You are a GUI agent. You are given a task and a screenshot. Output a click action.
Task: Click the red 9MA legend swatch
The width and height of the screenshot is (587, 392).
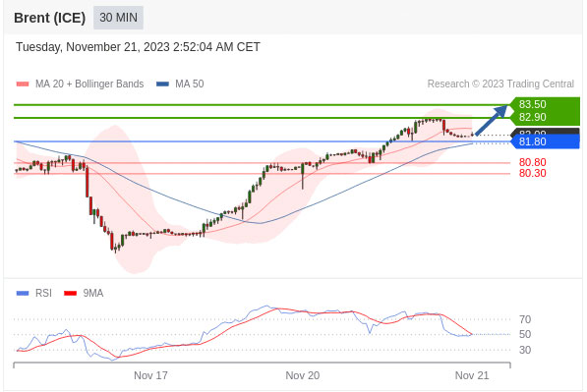coord(71,293)
